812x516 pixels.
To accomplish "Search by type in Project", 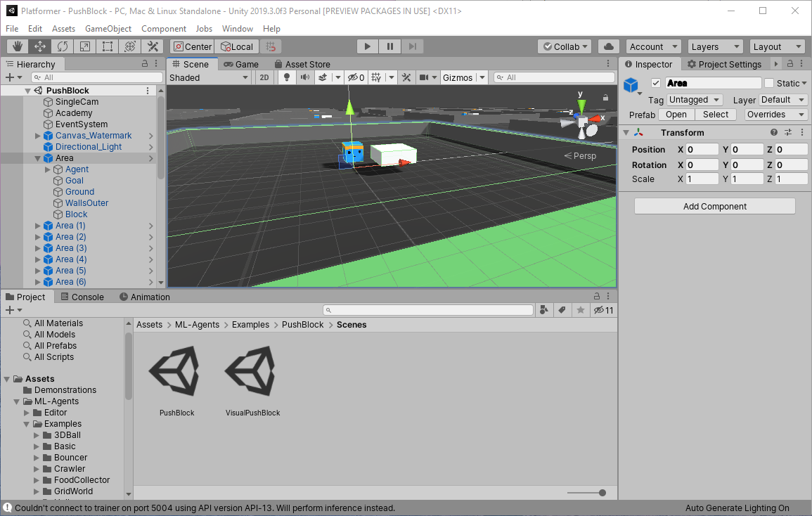I will click(x=543, y=310).
